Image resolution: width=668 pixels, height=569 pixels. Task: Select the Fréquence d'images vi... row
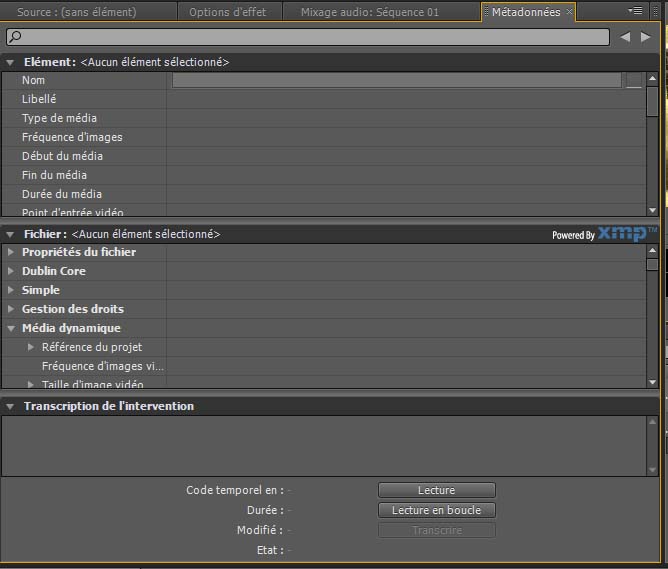[x=324, y=366]
